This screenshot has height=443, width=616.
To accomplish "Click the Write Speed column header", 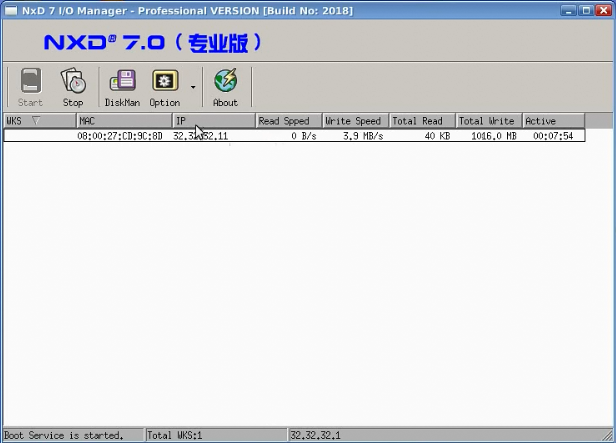I will [x=356, y=121].
